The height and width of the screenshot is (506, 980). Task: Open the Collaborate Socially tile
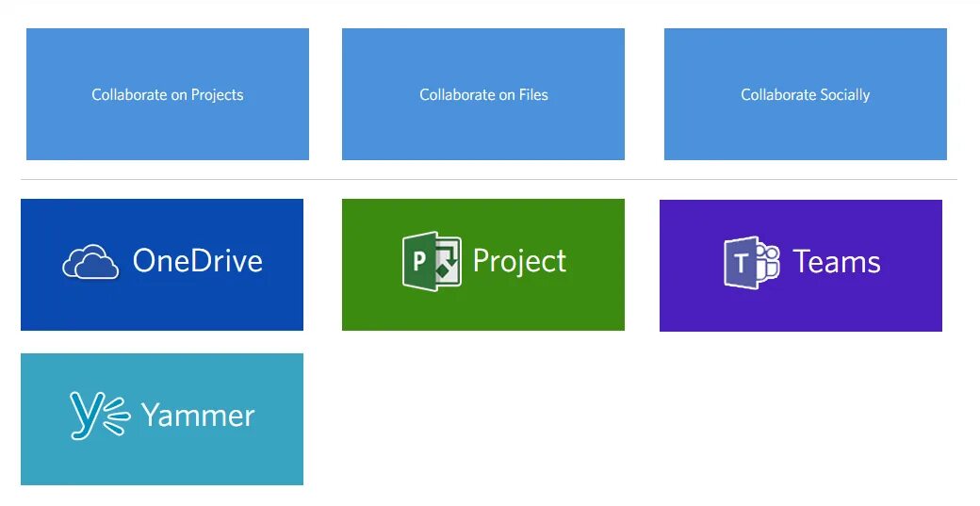pos(806,94)
